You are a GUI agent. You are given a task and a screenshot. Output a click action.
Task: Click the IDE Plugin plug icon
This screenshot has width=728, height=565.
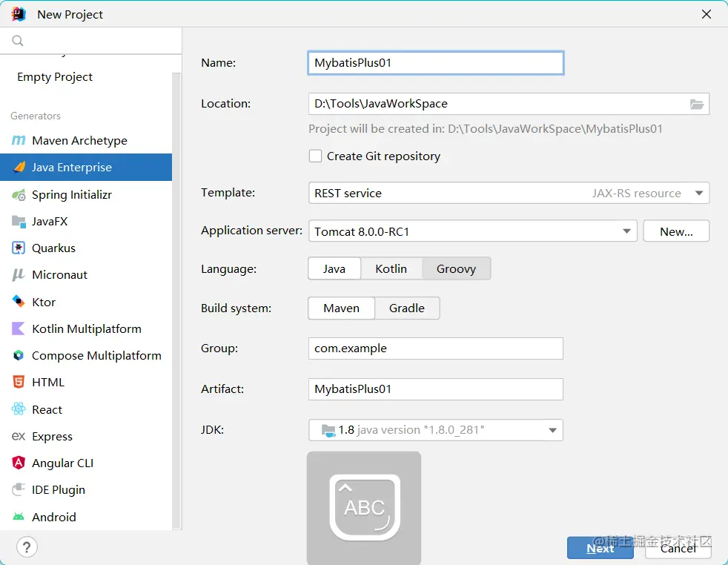pos(19,489)
